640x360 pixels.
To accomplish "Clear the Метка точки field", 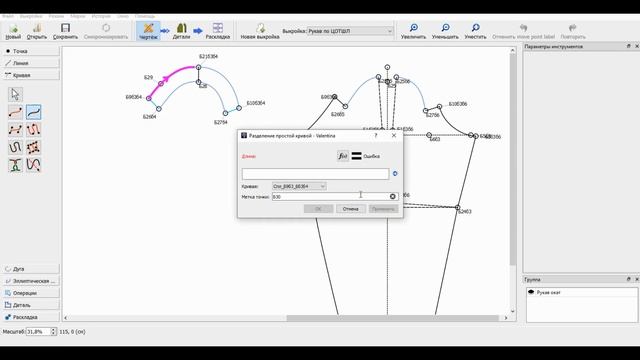I will pyautogui.click(x=393, y=196).
